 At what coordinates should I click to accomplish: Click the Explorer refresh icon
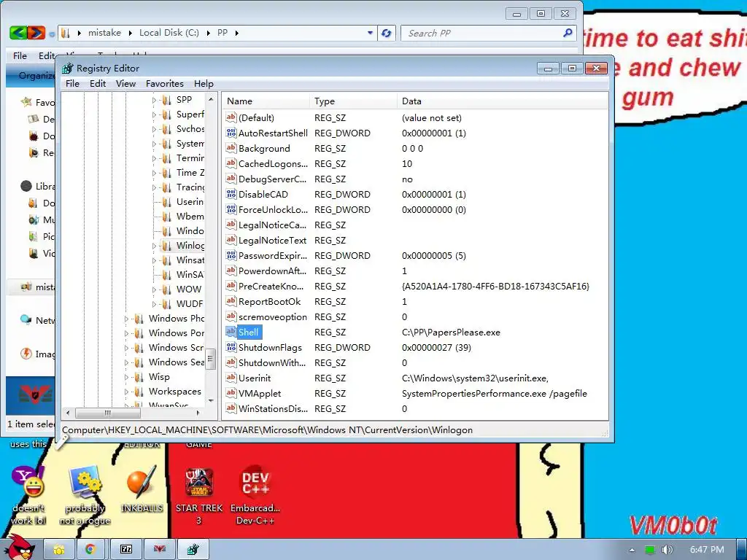point(387,33)
